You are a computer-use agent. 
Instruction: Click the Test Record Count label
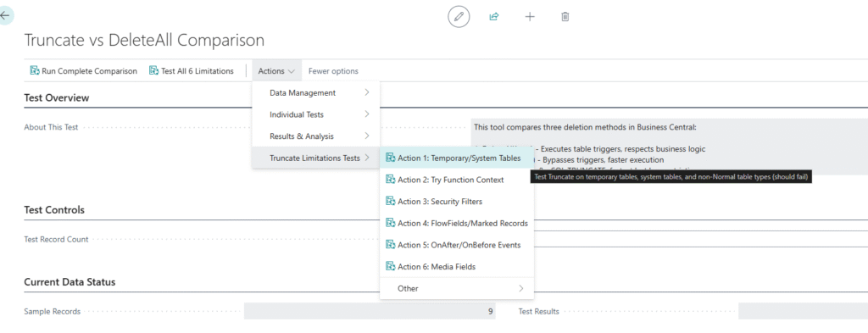pyautogui.click(x=57, y=240)
